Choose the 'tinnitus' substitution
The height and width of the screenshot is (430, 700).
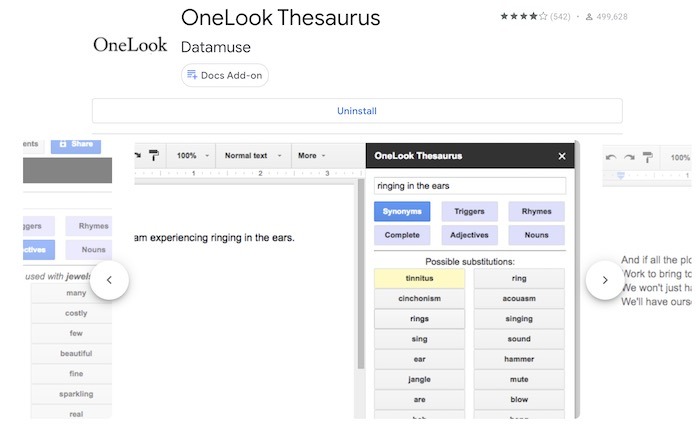[419, 278]
